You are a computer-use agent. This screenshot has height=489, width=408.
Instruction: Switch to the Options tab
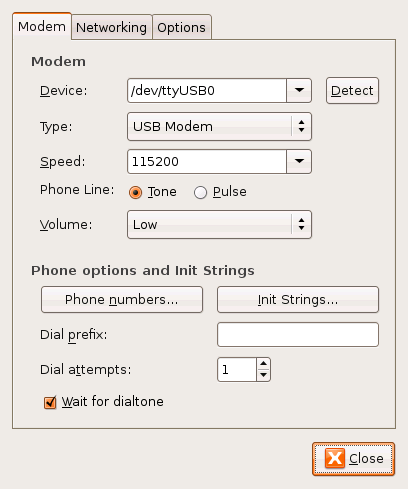pyautogui.click(x=182, y=27)
